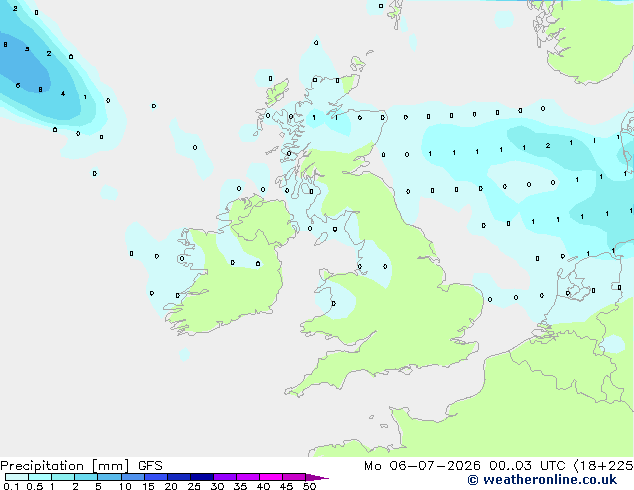
Task: Click the '30' legend scale label
Action: coord(217,486)
